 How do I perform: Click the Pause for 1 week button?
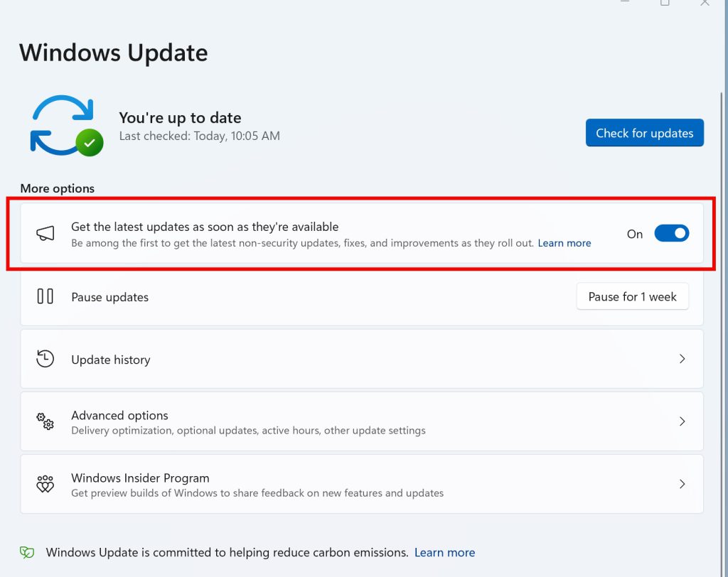pos(632,296)
